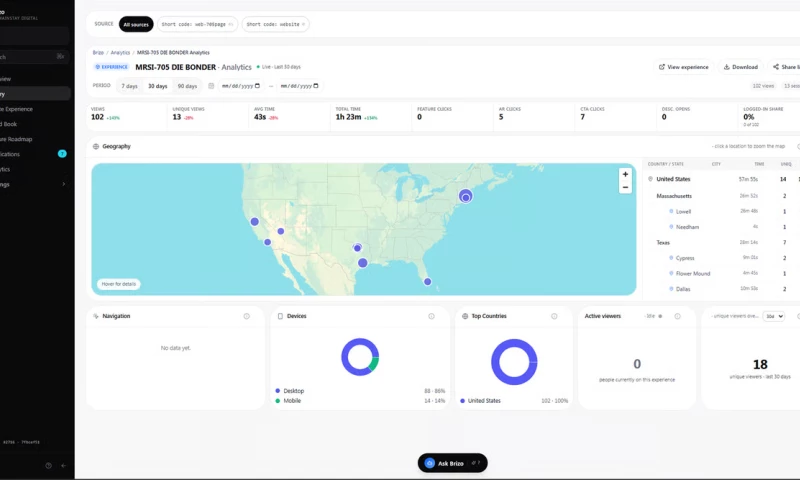Select the 30 days period

[x=158, y=86]
